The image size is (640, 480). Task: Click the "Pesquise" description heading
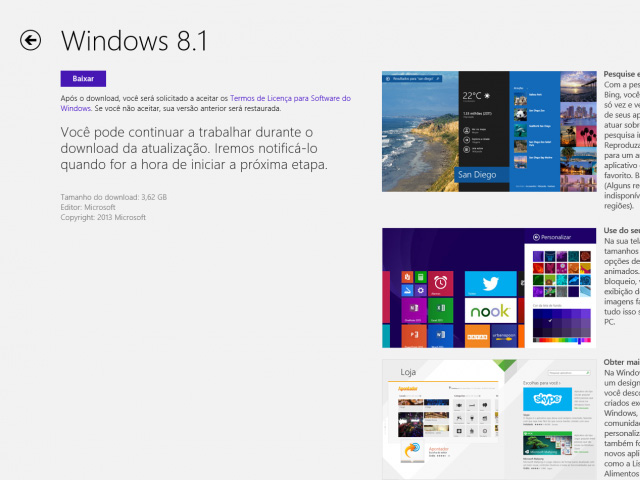pyautogui.click(x=621, y=74)
